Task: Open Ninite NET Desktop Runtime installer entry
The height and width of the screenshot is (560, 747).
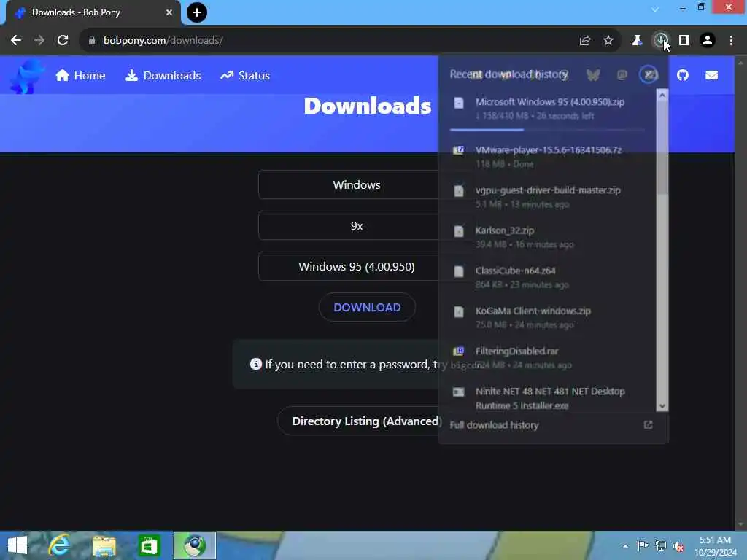Action: point(548,398)
